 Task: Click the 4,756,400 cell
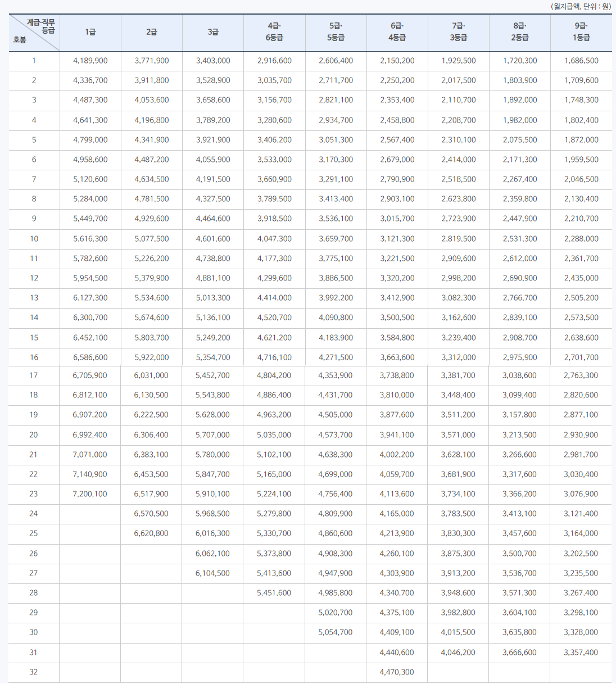[336, 494]
